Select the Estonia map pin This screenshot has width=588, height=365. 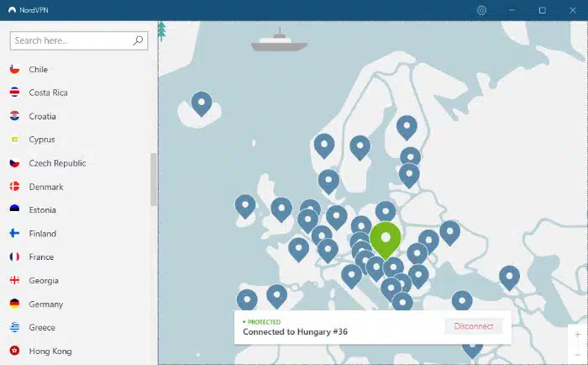[410, 156]
